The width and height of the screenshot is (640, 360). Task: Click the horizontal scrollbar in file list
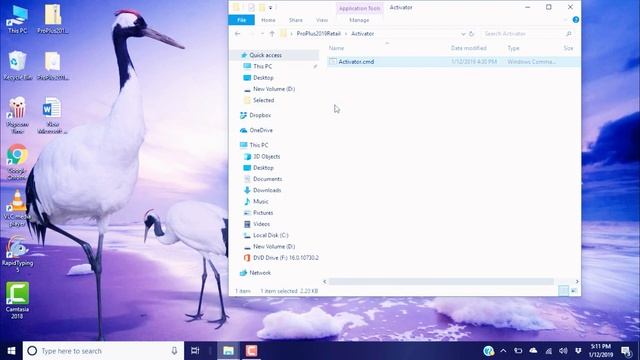tap(441, 282)
